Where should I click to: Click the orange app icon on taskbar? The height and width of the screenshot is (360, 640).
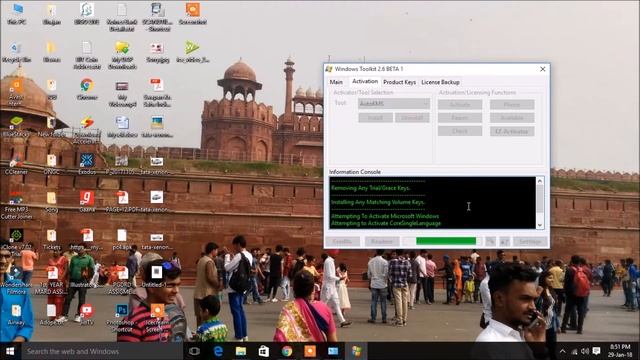tap(310, 351)
